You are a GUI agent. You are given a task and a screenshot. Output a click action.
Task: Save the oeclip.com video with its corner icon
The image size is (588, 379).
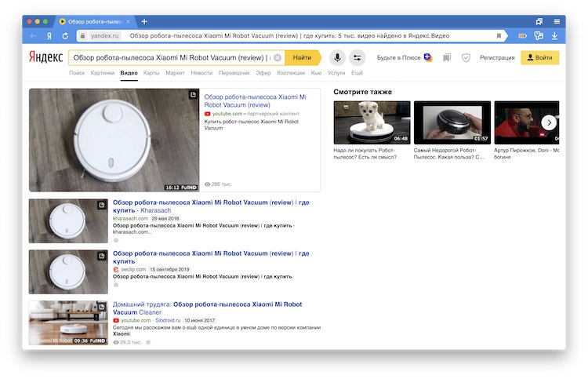click(102, 256)
